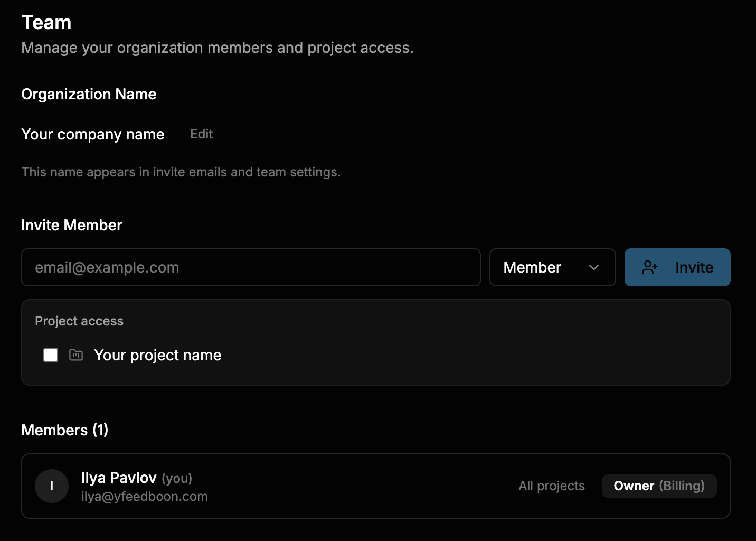Click the Project access panel label
Screen dimensions: 756x541
(x=79, y=321)
